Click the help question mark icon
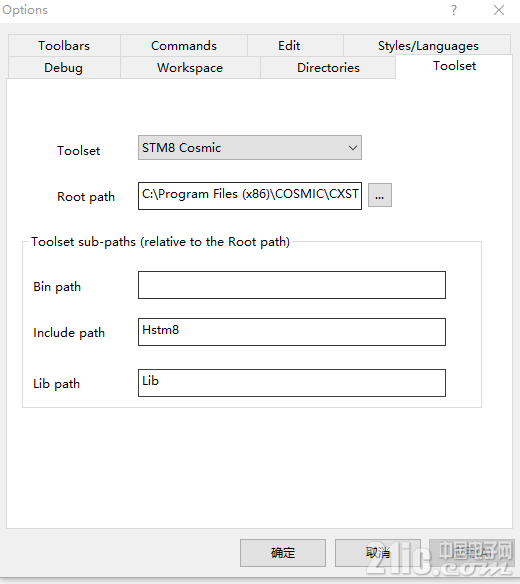Image resolution: width=520 pixels, height=584 pixels. [x=454, y=10]
